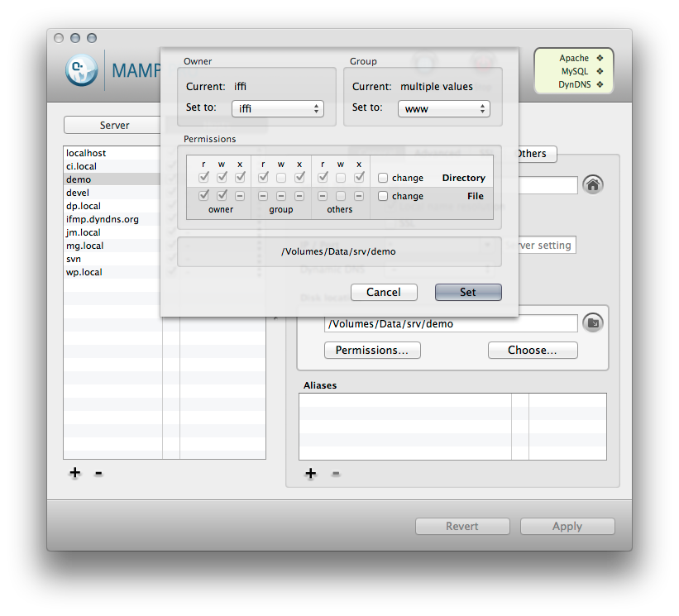Click the Cancel button in permissions sheet
This screenshot has width=679, height=616.
[384, 292]
